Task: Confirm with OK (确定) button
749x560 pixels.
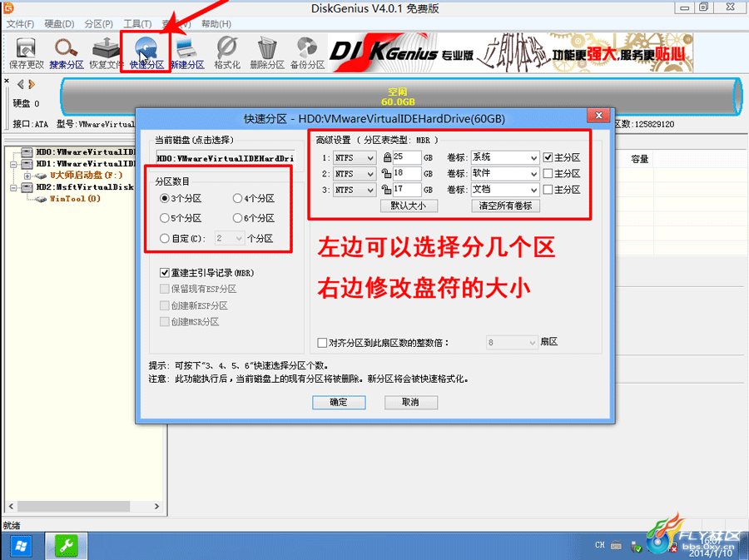Action: [339, 403]
